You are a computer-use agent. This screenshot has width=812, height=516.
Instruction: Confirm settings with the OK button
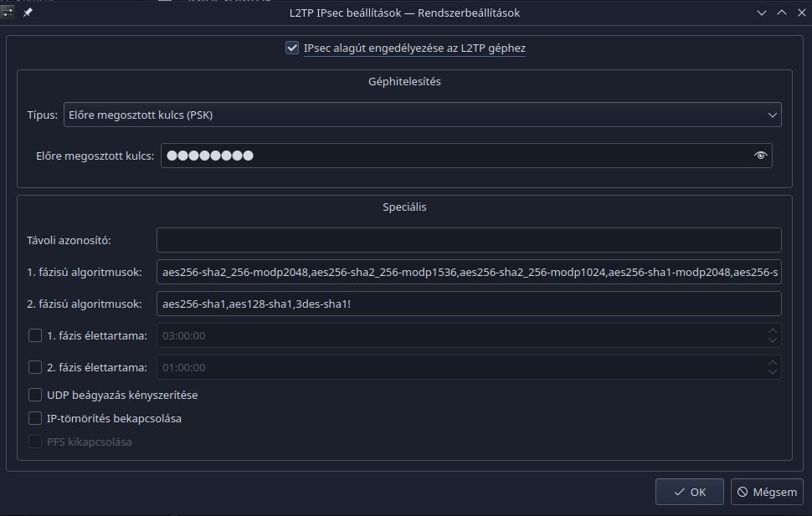coord(689,492)
